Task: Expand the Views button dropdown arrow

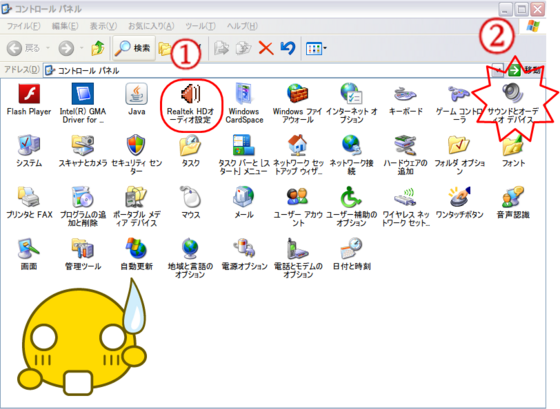Action: point(325,48)
